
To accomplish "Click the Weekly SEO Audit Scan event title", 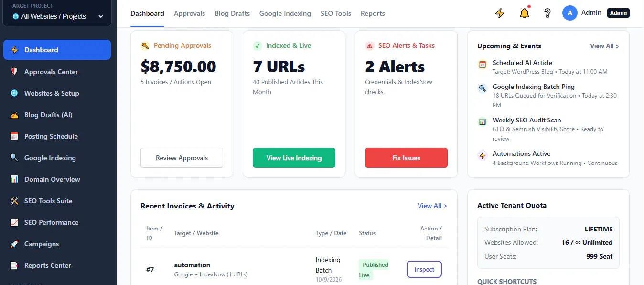I will click(526, 120).
